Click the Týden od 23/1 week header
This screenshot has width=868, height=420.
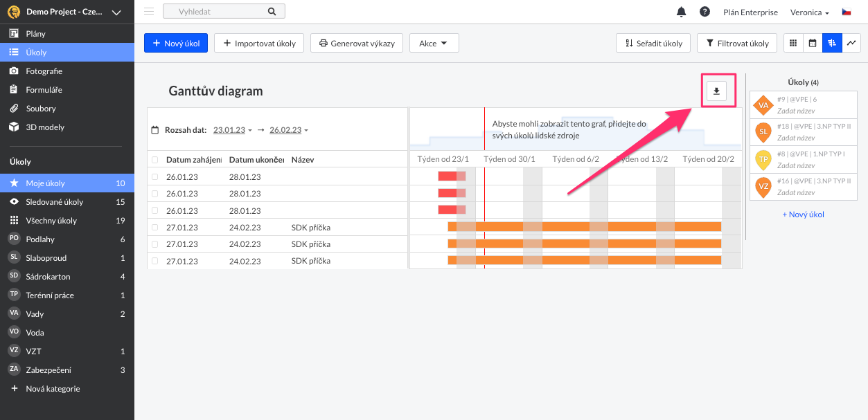(443, 159)
